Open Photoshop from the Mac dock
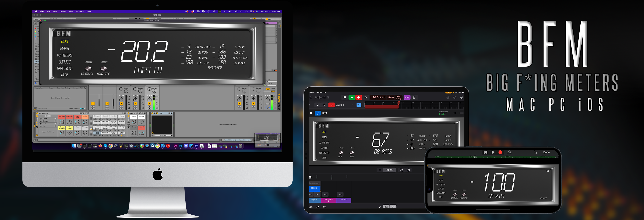The width and height of the screenshot is (644, 220). coord(181,146)
